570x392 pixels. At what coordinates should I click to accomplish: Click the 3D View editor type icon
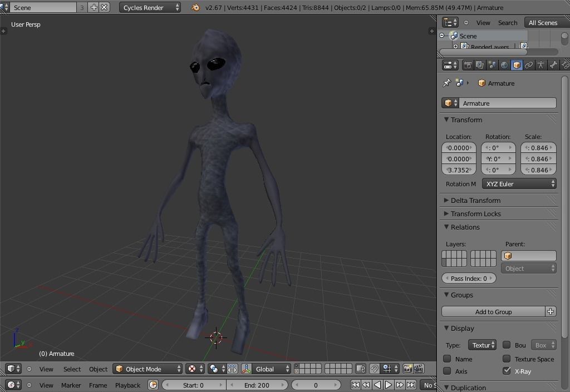14,369
